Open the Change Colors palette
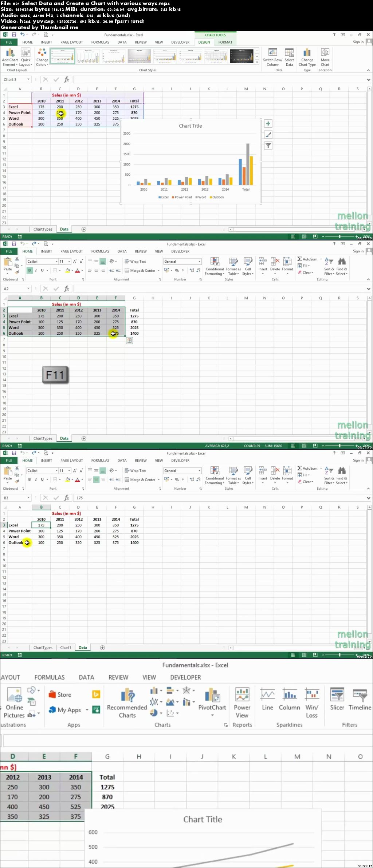Screen dimensions: 373x868 coord(42,57)
